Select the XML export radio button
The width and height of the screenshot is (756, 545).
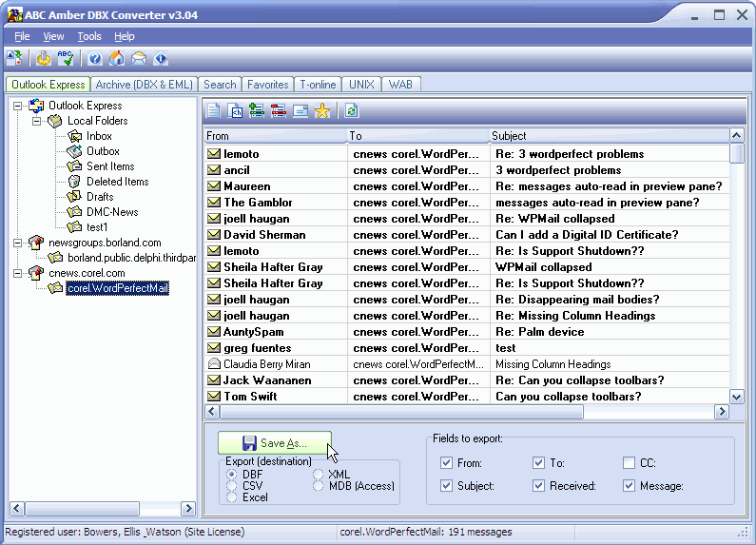click(x=318, y=474)
